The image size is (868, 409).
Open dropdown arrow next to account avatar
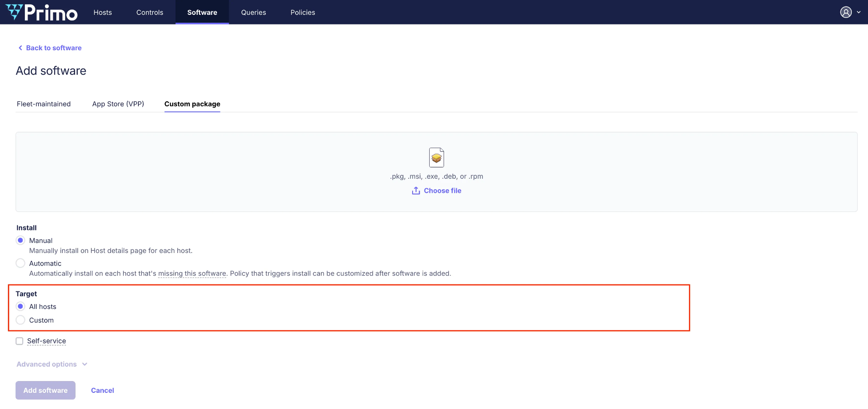[858, 12]
